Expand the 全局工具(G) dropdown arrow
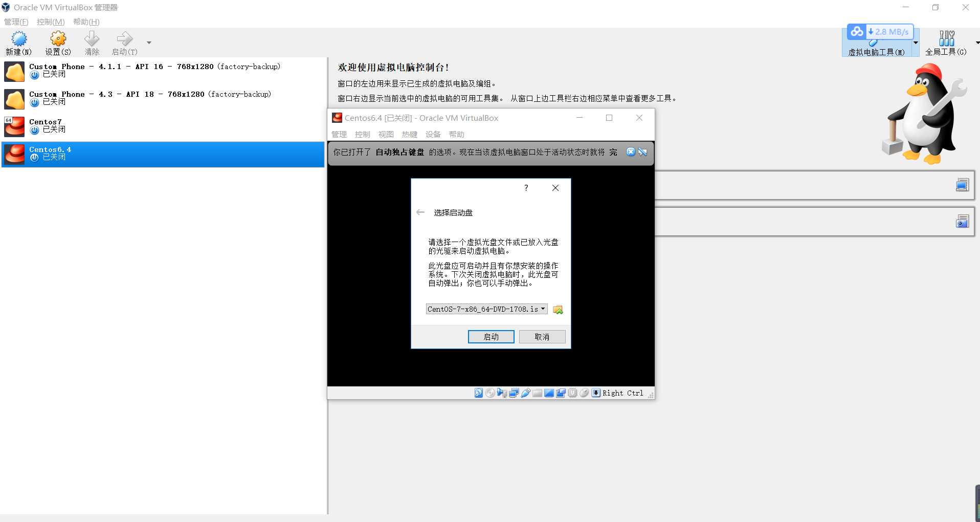Screen dimensions: 980x522 pos(977,43)
